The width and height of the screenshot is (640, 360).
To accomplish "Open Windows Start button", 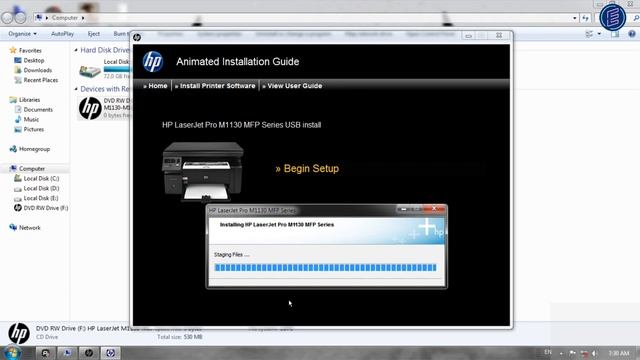I will 11,352.
